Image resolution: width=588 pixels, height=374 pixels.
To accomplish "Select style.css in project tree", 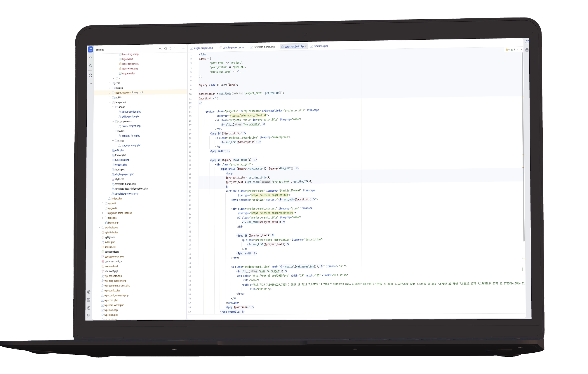I will tap(118, 179).
